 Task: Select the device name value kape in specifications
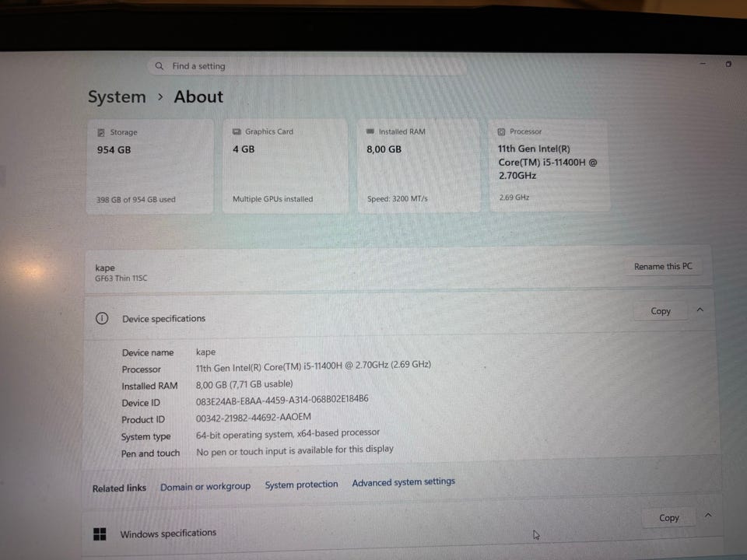205,352
